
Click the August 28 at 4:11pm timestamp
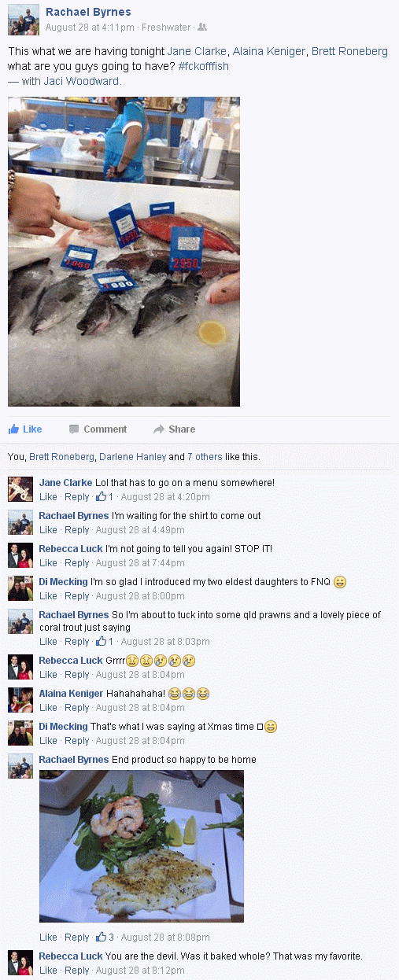tap(91, 27)
